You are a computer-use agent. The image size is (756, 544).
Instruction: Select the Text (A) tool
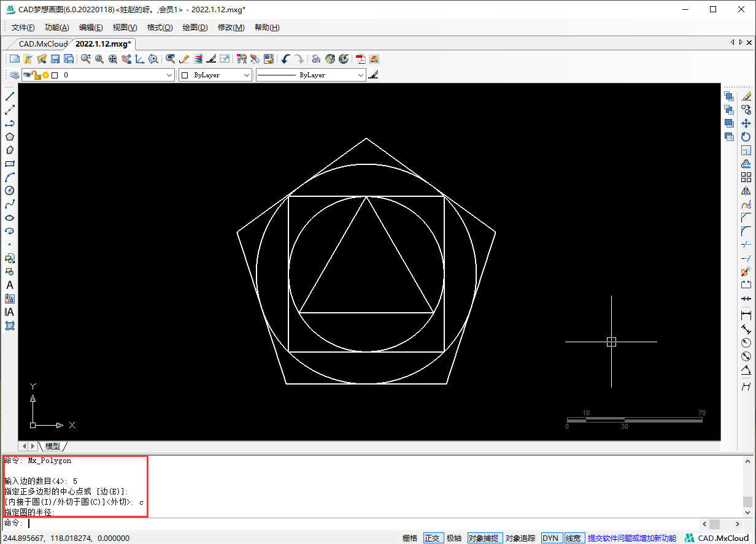10,285
